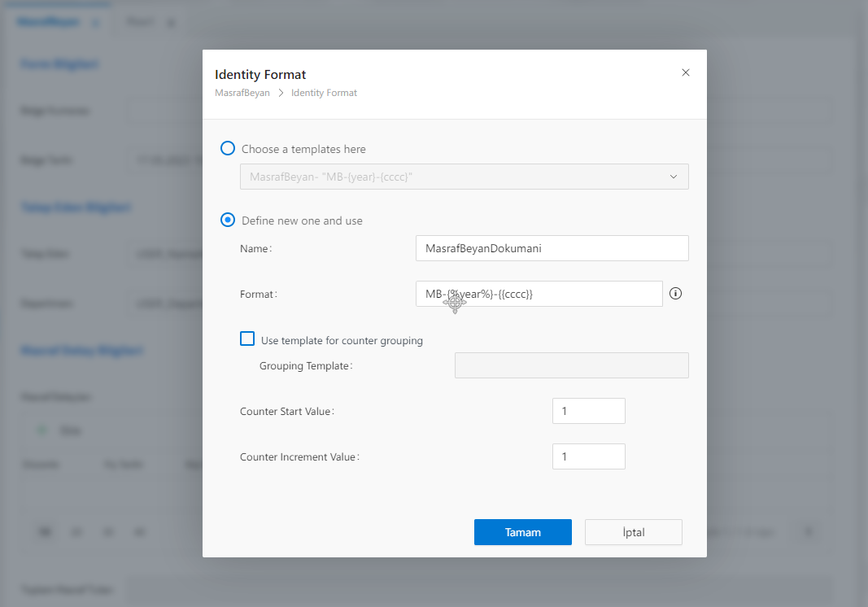
Task: Select "Define new one and use" radio
Action: tap(229, 221)
